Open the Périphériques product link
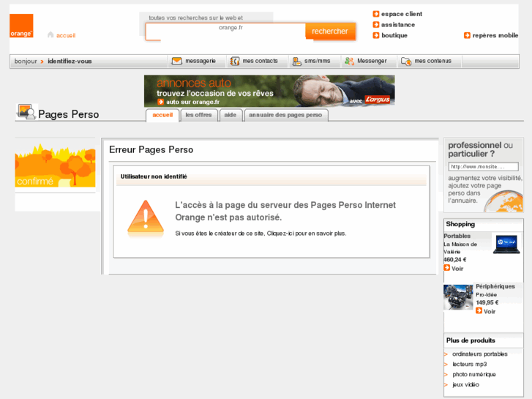This screenshot has height=399, width=532. [495, 286]
